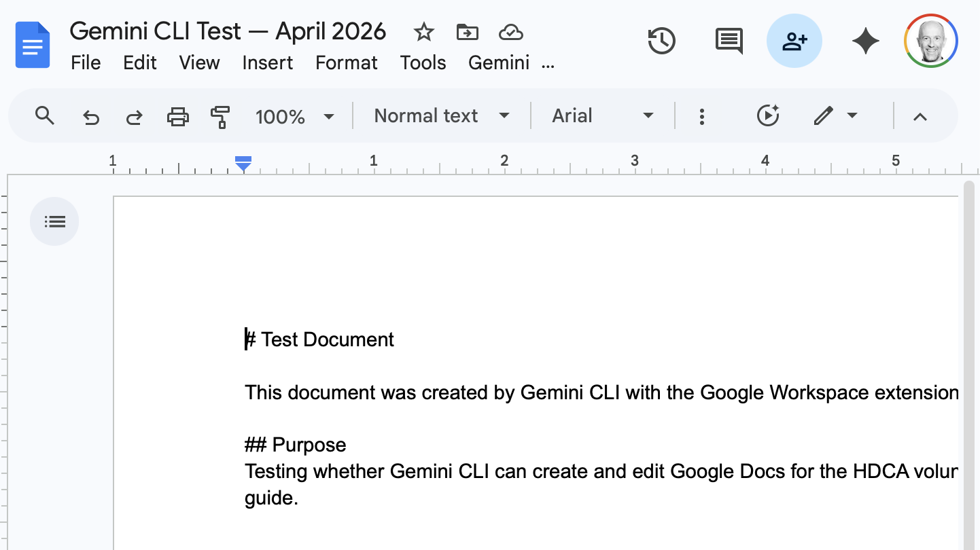980x550 pixels.
Task: Check the cloud save status
Action: pos(510,32)
